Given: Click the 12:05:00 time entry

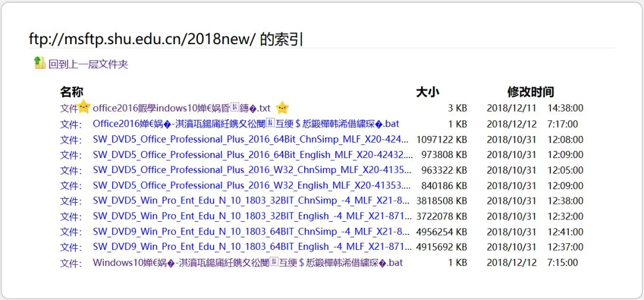Looking at the screenshot, I should point(565,171).
